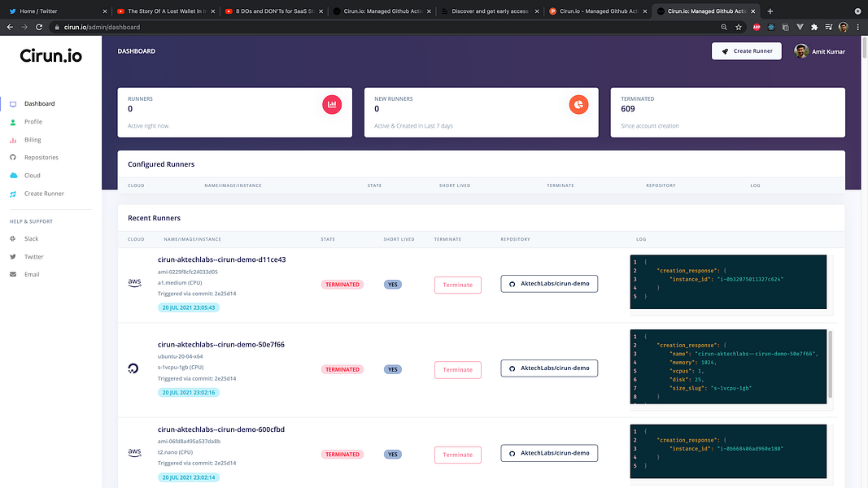Click the AWS logo on d11ce43 row

point(134,283)
